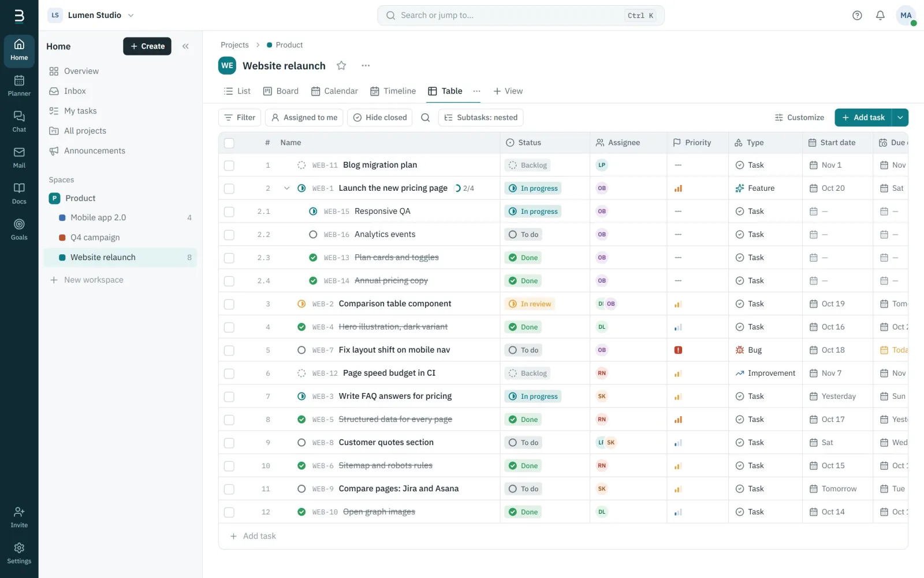Collapse subtasks of Launch the new pricing page

pos(286,188)
